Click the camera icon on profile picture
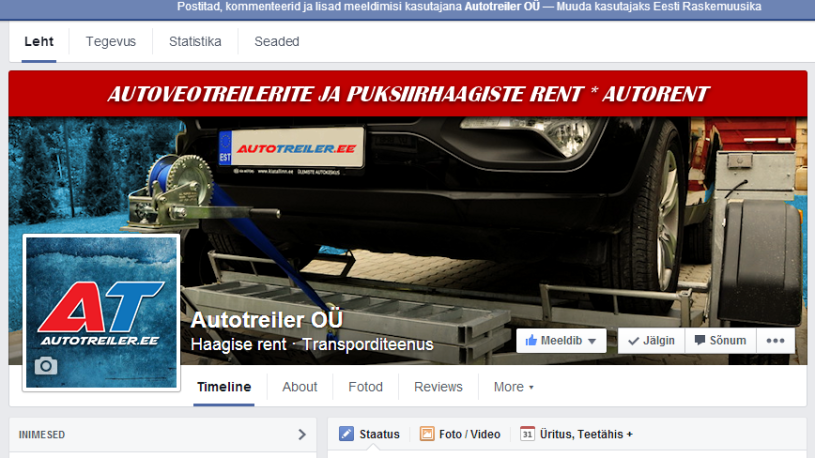The height and width of the screenshot is (458, 815). [46, 366]
